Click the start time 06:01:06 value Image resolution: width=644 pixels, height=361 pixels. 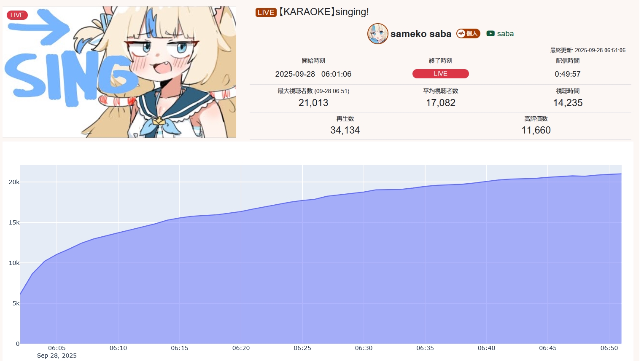click(336, 74)
